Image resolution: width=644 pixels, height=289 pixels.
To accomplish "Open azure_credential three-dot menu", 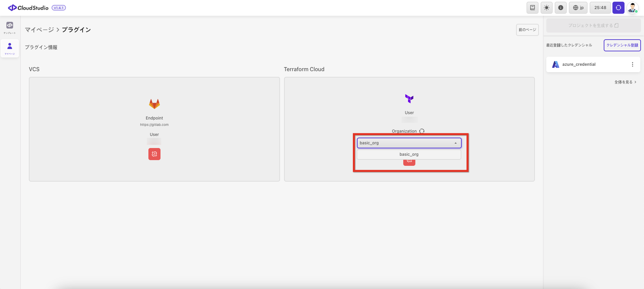I will click(632, 64).
